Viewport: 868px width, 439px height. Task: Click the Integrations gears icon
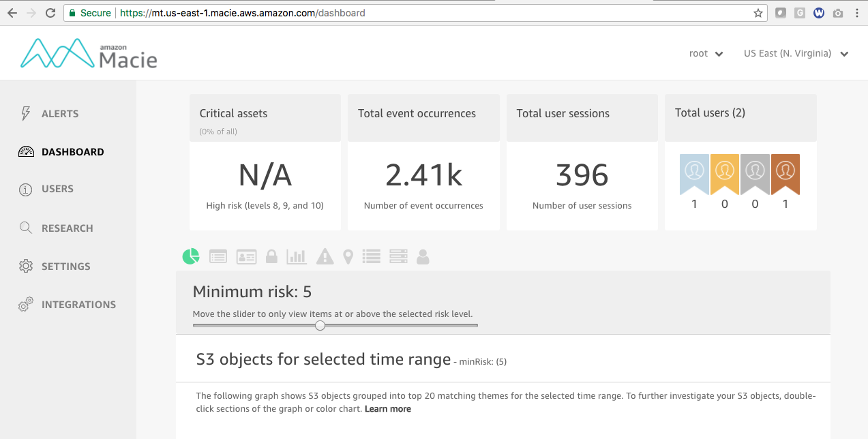point(26,304)
